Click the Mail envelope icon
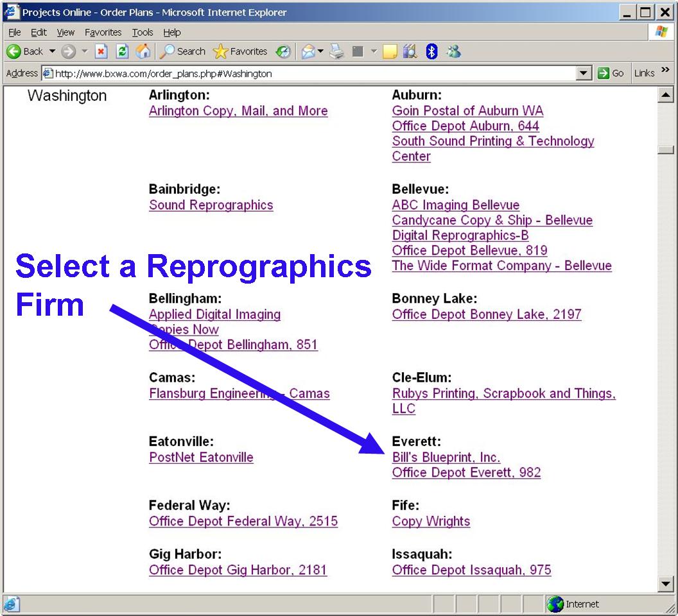678x616 pixels. pyautogui.click(x=308, y=52)
